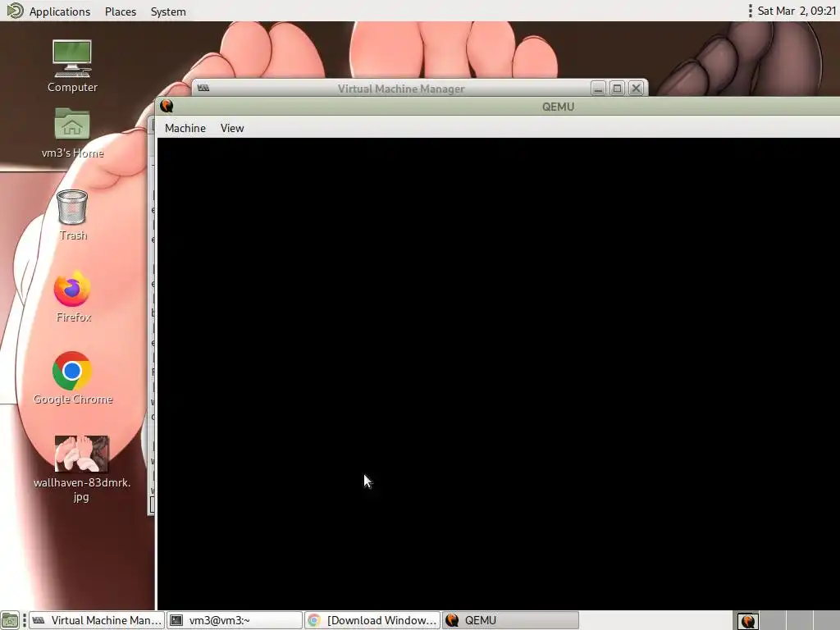Click the QEMU black display area
The width and height of the screenshot is (840, 630).
pos(498,373)
